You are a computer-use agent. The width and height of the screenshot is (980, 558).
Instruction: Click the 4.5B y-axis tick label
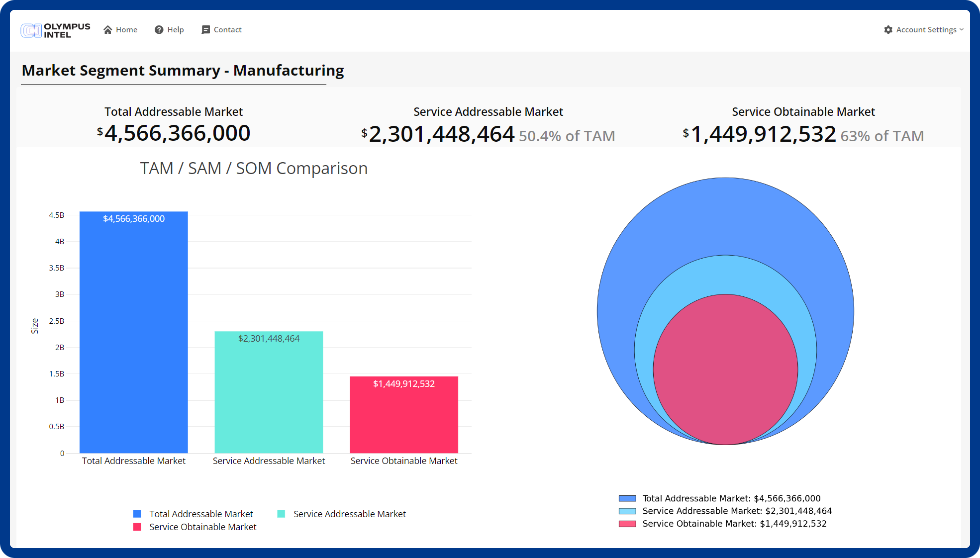pos(56,215)
